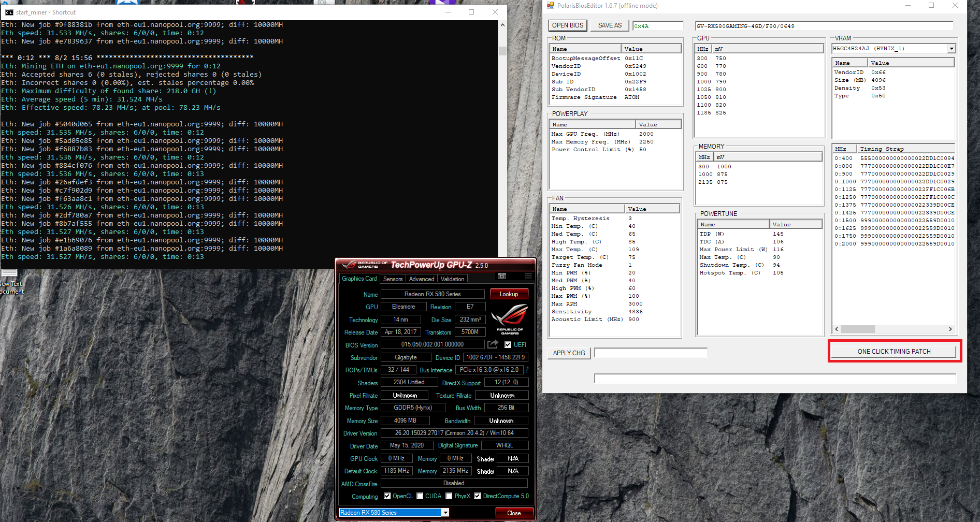Image resolution: width=980 pixels, height=522 pixels.
Task: Select the Shutdown Temp. (C) row
Action: 760,265
